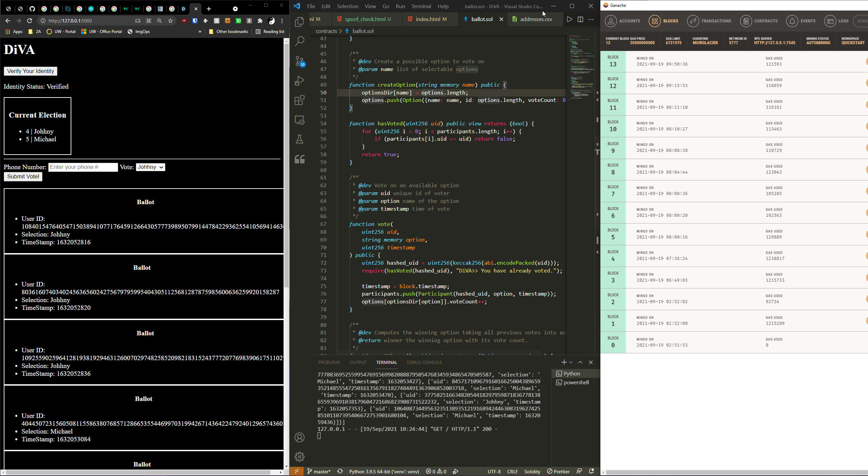Click the phone number input field
The width and height of the screenshot is (868, 476).
83,167
